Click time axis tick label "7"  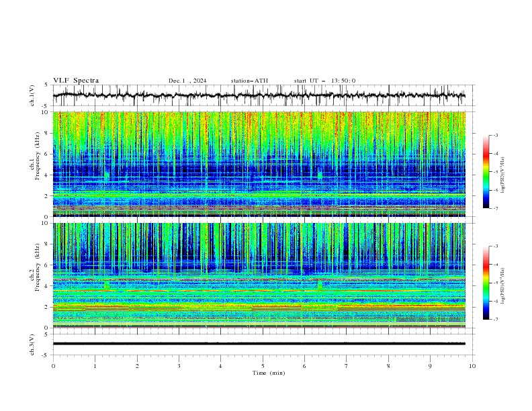pyautogui.click(x=347, y=366)
